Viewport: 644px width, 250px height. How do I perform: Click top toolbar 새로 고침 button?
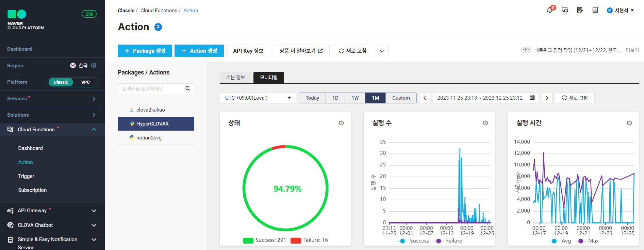click(352, 51)
